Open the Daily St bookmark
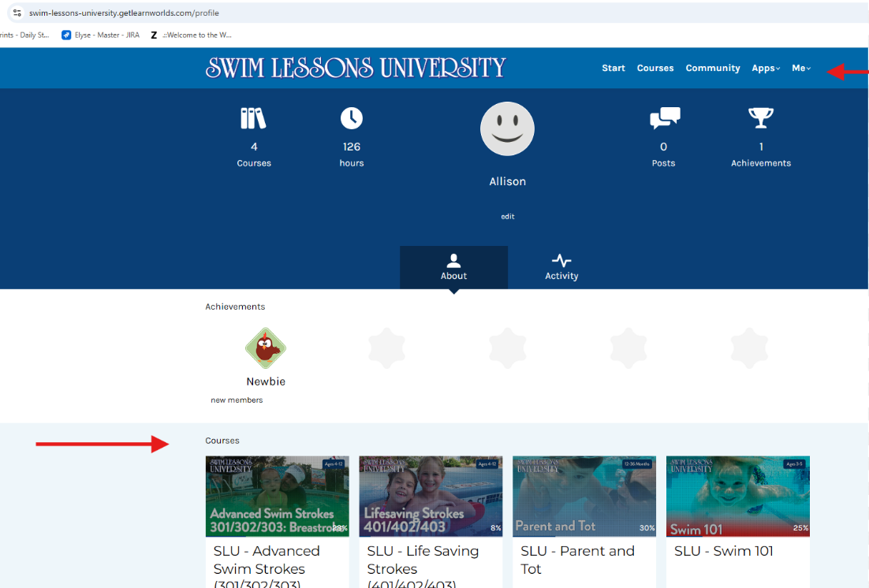The image size is (869, 588). tap(25, 35)
